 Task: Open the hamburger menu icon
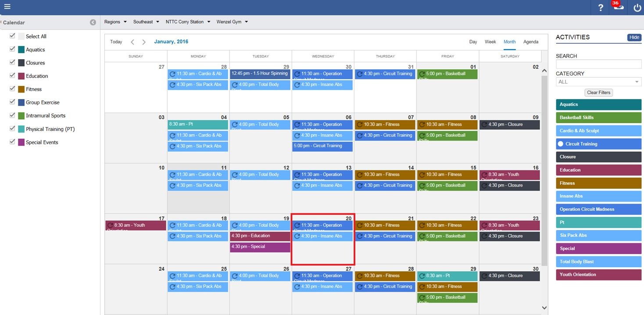7,7
